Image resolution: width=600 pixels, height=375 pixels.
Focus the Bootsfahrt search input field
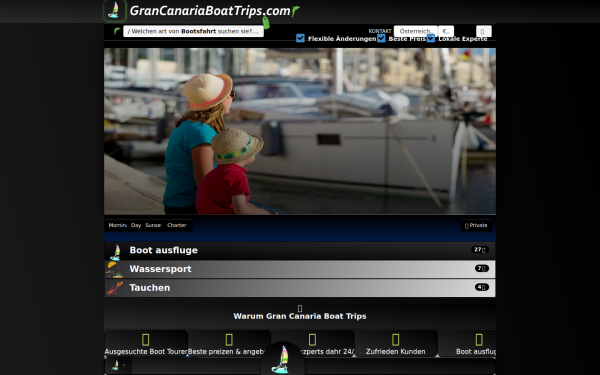pyautogui.click(x=193, y=31)
